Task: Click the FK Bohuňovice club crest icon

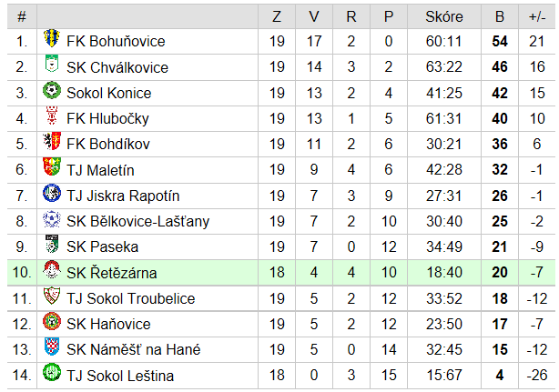Action: click(52, 38)
